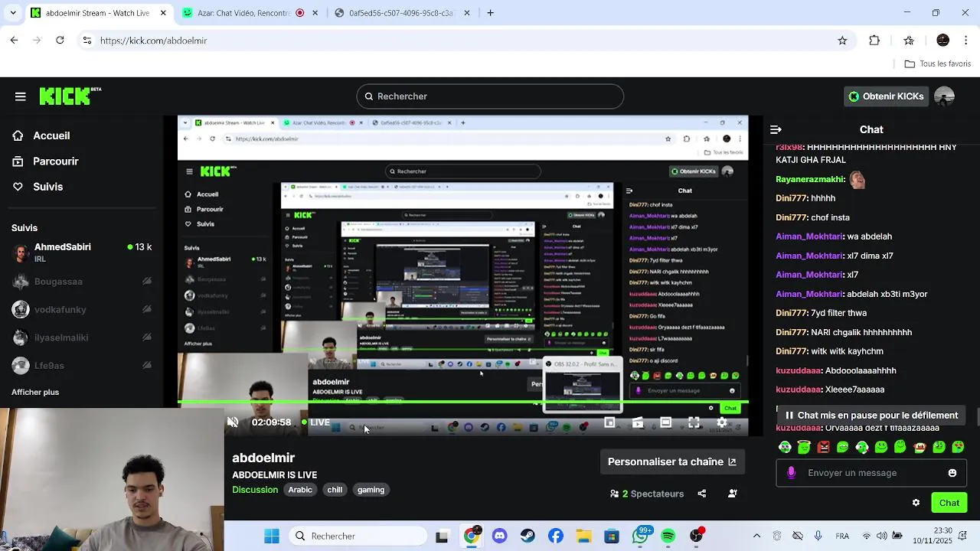Viewport: 980px width, 551px height.
Task: Select the chill tag
Action: pyautogui.click(x=335, y=490)
